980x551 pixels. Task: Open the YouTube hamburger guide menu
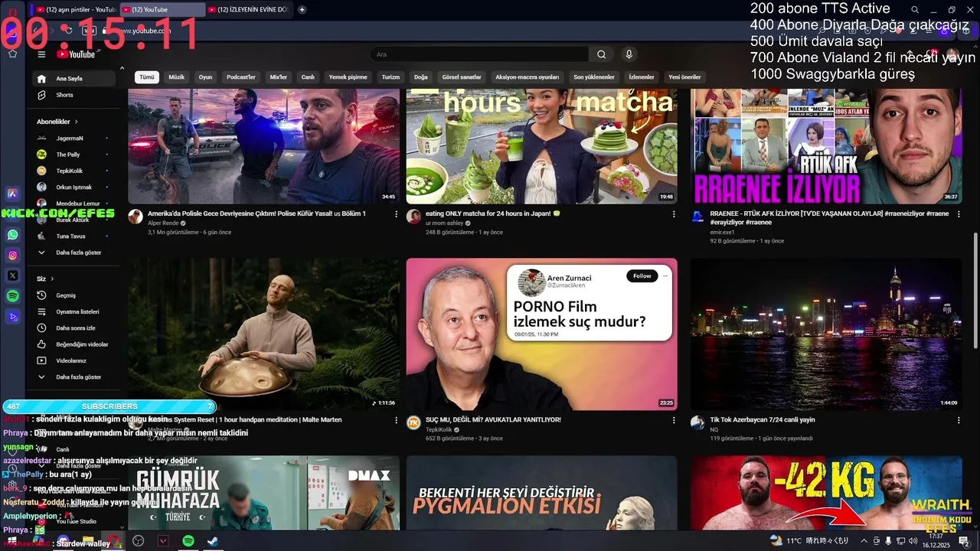pos(41,54)
